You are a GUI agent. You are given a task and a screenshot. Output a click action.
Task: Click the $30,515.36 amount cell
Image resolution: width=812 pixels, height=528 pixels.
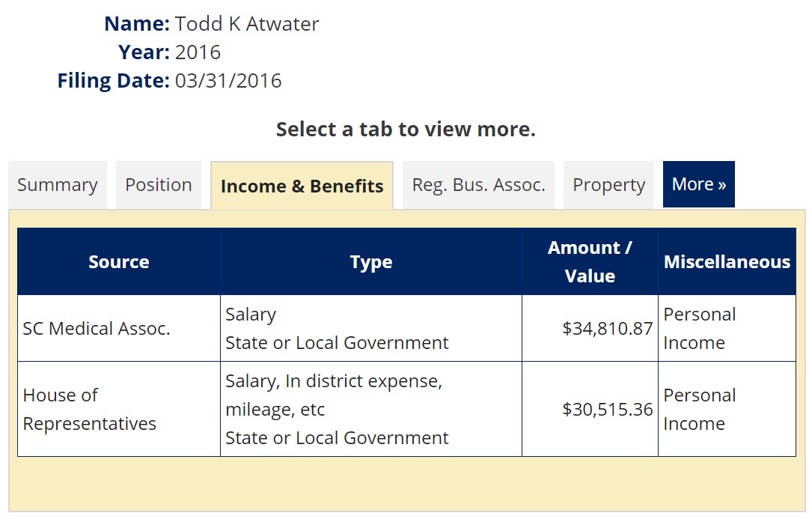608,410
